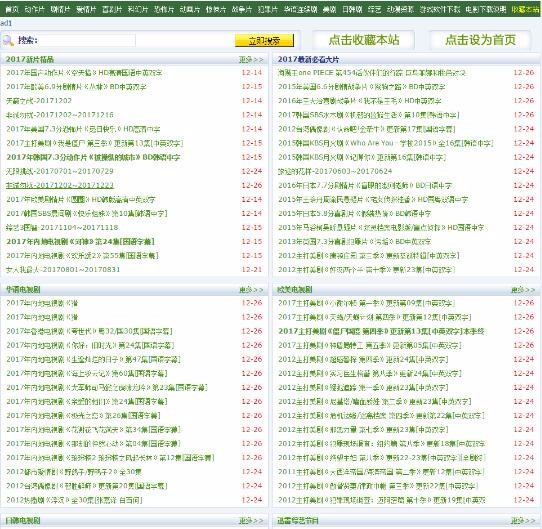The height and width of the screenshot is (529, 542).
Task: Open the underlined 20171202~20171223 entry
Action: pyautogui.click(x=59, y=185)
